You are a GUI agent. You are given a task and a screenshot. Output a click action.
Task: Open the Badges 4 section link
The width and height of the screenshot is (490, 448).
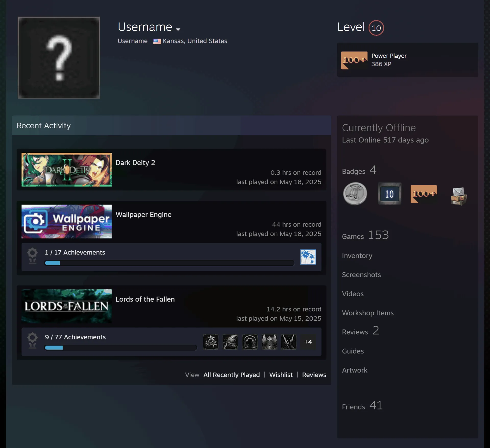click(x=359, y=170)
